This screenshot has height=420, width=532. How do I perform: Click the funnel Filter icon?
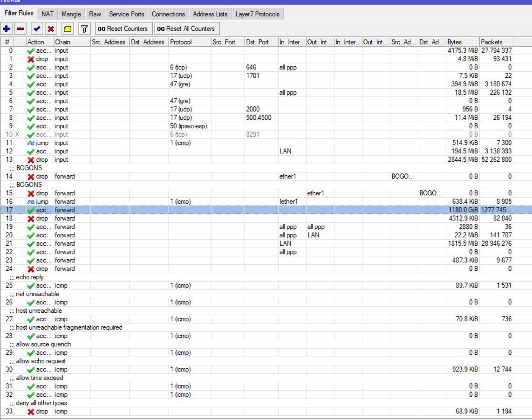click(84, 29)
